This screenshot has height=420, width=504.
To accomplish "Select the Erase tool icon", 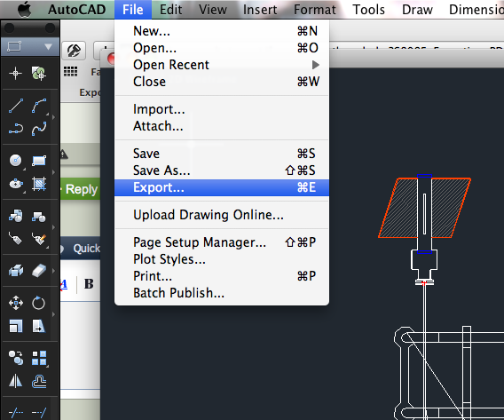I will point(39,271).
